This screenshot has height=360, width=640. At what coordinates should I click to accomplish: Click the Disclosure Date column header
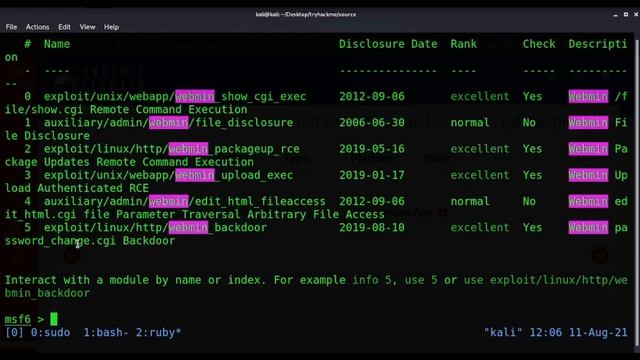[388, 44]
